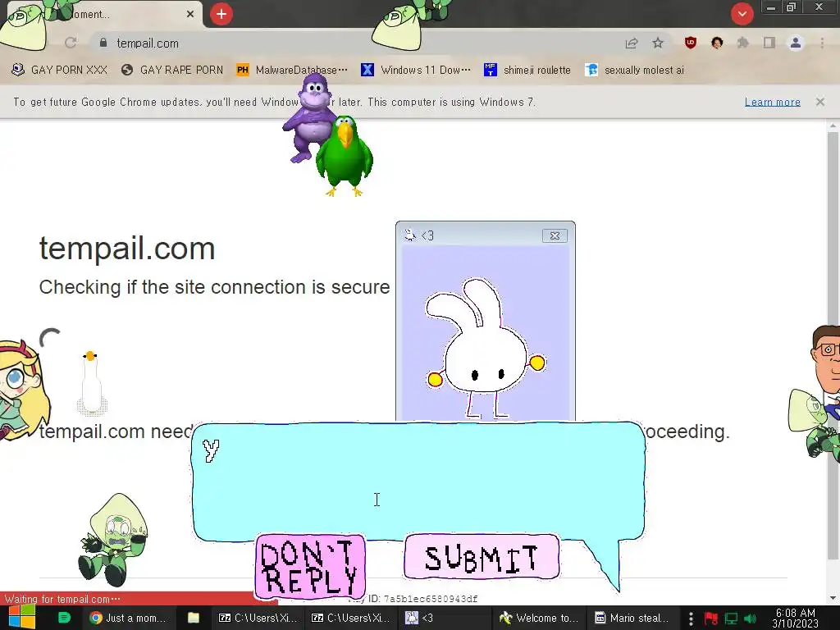
Task: Click the green Peridot shimeji near bottom
Action: click(x=112, y=540)
